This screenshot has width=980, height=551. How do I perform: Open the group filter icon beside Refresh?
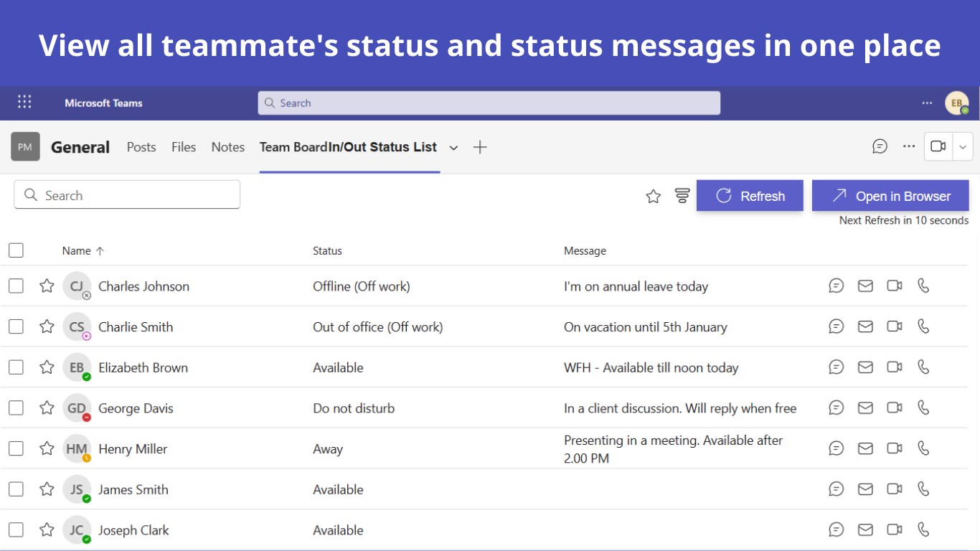coord(682,196)
